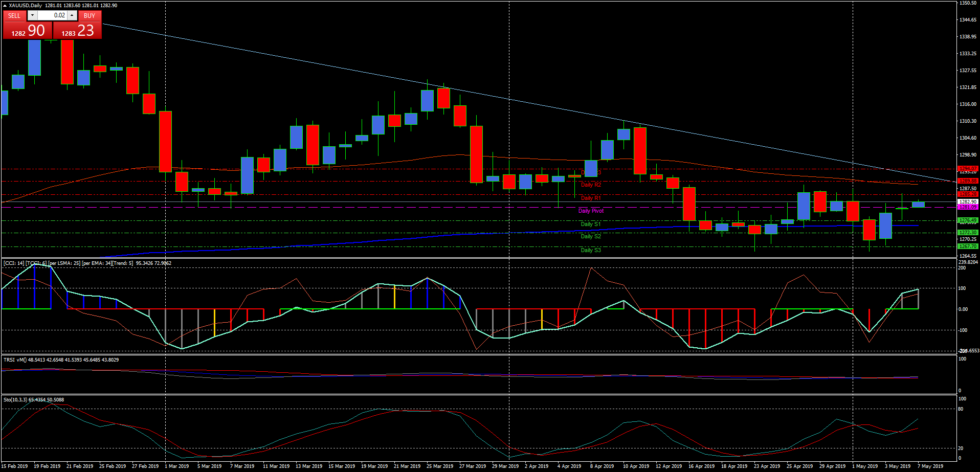Select the Daily S1 support label
The width and height of the screenshot is (980, 472).
(x=591, y=224)
